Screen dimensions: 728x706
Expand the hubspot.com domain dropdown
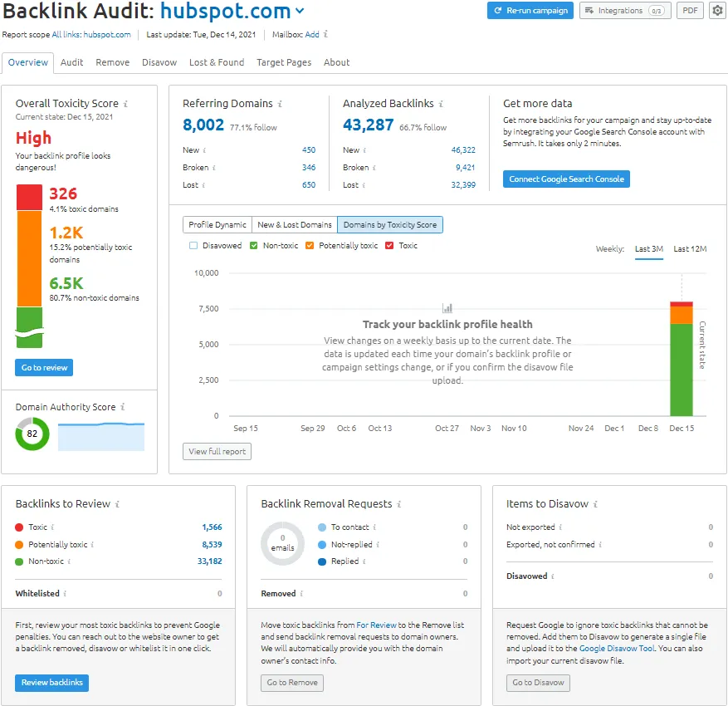300,11
